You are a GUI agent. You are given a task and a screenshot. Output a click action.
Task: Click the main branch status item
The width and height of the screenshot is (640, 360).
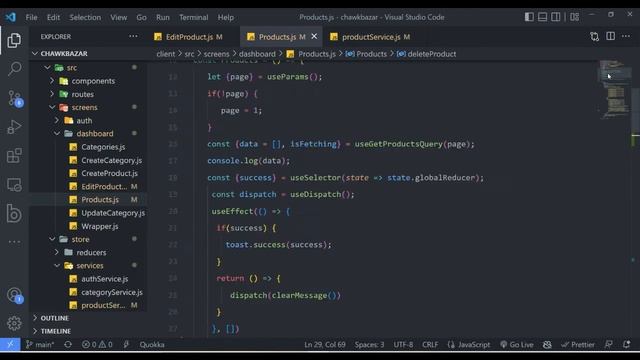pos(40,344)
